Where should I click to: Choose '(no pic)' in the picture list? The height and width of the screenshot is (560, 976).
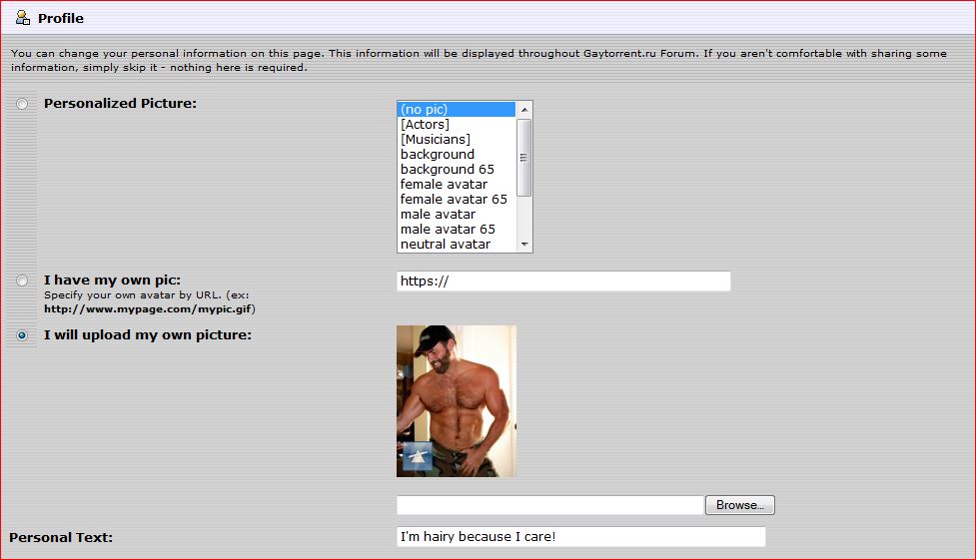(456, 109)
